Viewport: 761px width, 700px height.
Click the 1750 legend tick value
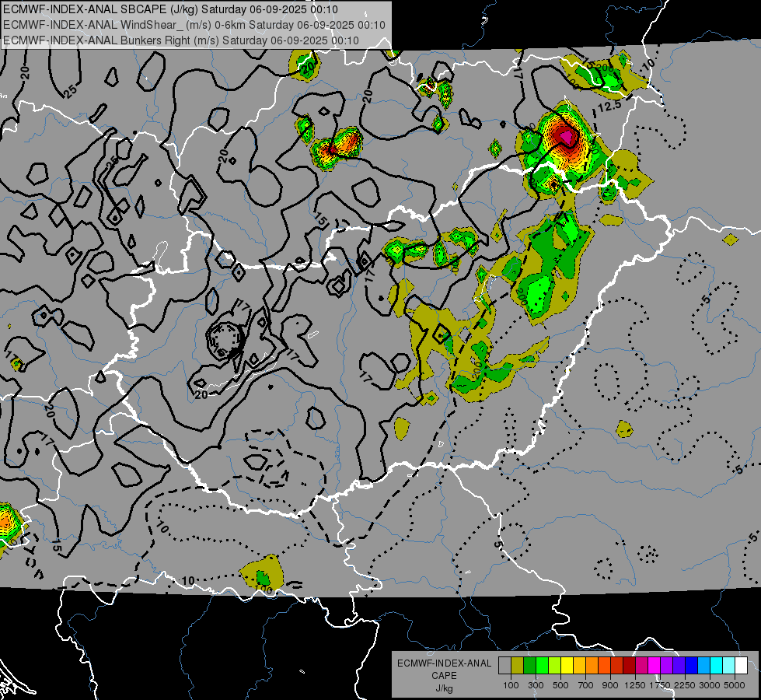point(660,685)
